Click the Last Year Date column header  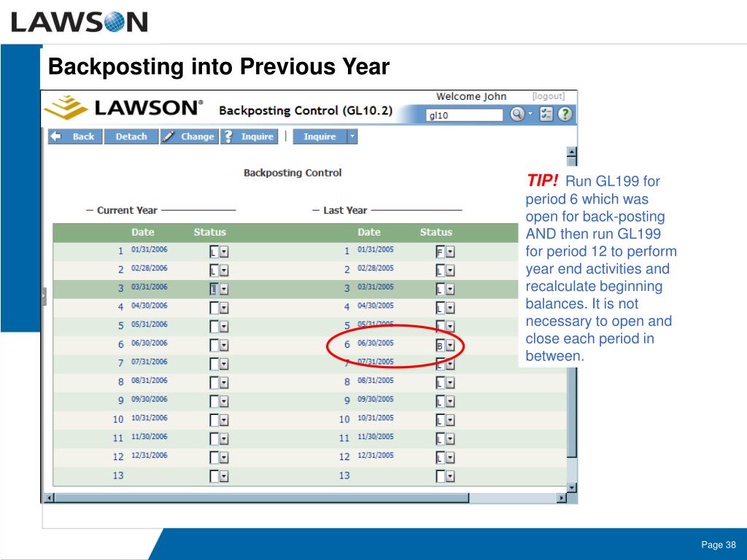369,233
